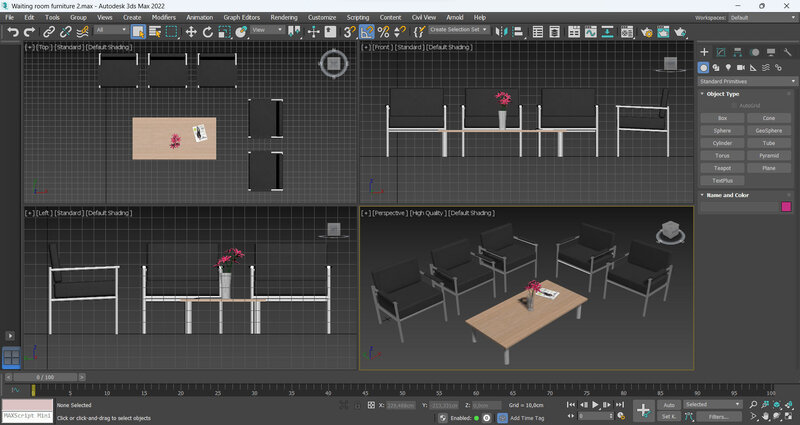800x425 pixels.
Task: Toggle the Enabled switch in status bar
Action: pyautogui.click(x=476, y=418)
